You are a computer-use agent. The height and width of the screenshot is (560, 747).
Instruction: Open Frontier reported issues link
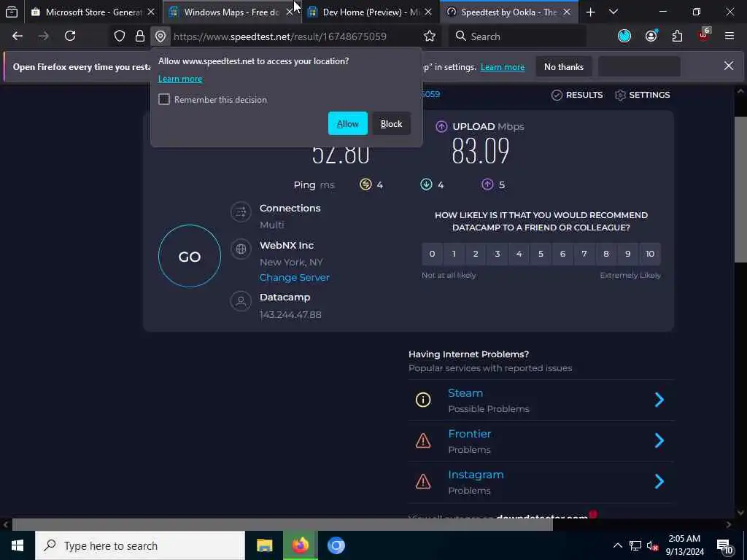470,434
